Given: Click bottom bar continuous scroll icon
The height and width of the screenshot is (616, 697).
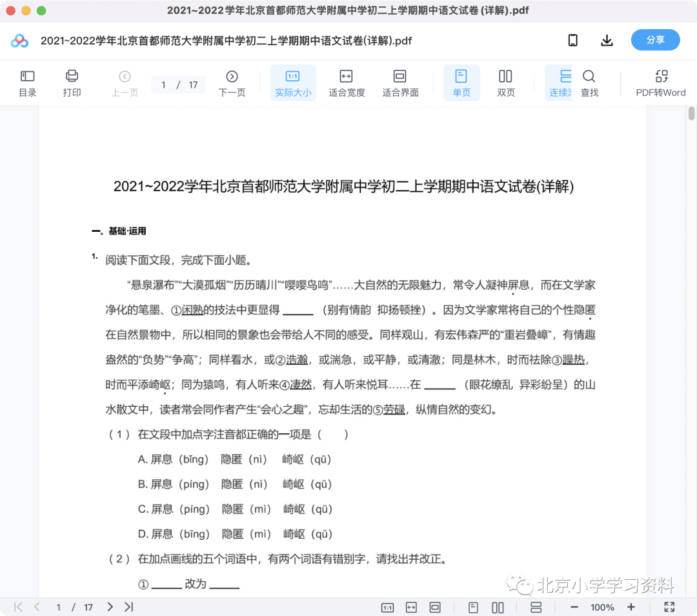Looking at the screenshot, I should point(536,607).
